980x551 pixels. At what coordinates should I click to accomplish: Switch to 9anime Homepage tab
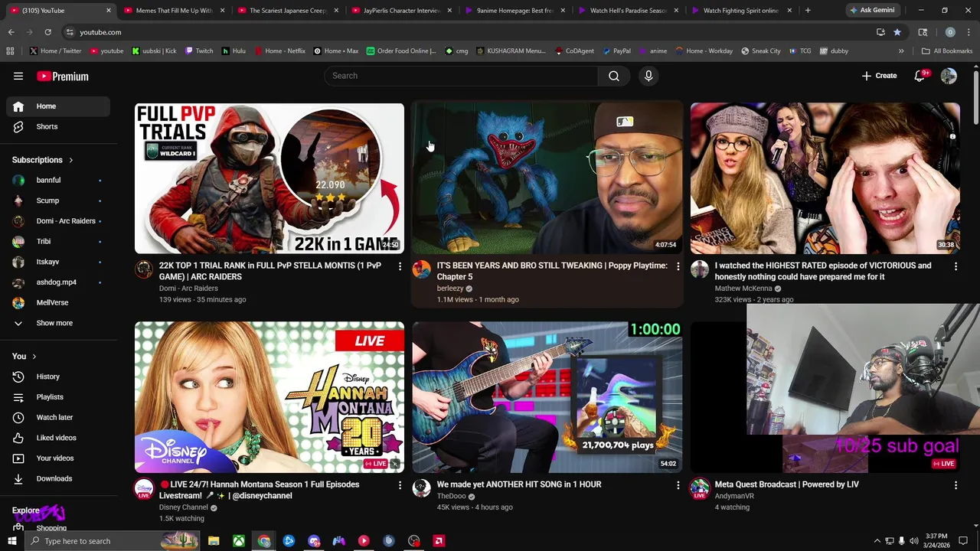pos(515,11)
